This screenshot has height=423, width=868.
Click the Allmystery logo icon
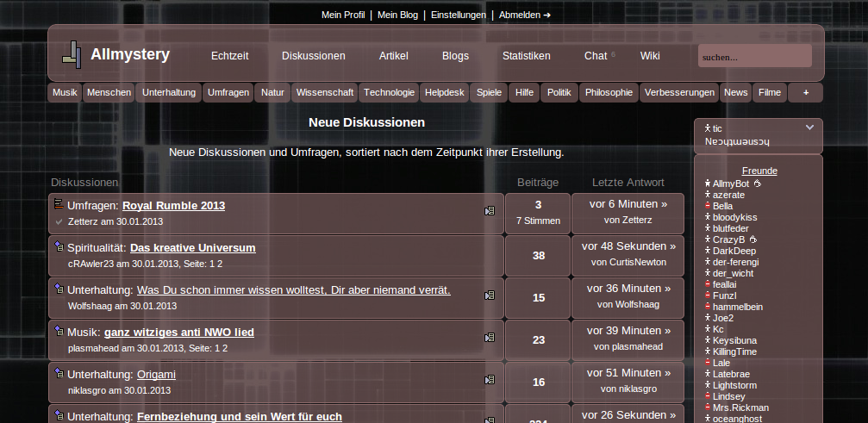point(72,54)
